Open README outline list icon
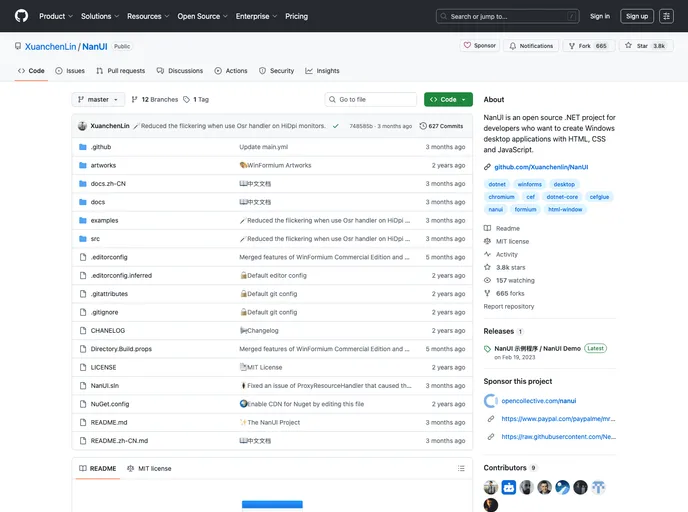 coord(461,469)
